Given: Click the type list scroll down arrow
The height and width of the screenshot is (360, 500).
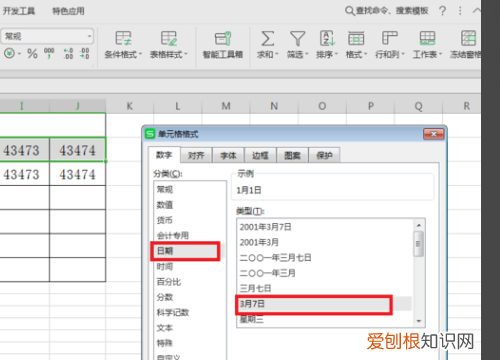Looking at the screenshot, I should tap(419, 321).
